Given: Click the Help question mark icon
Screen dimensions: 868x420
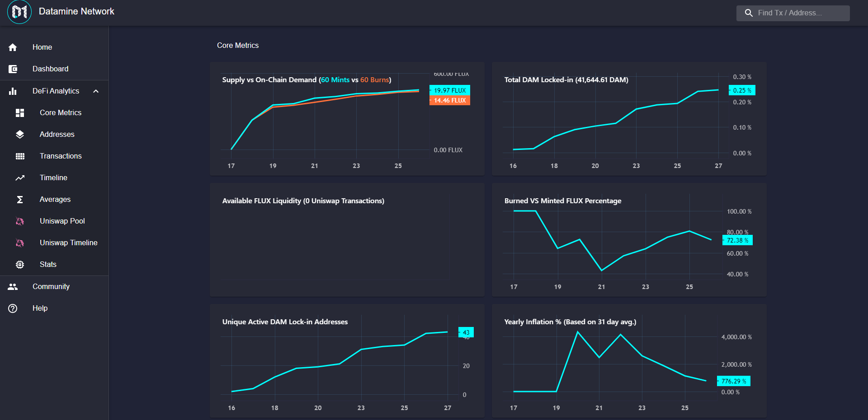Looking at the screenshot, I should [x=13, y=308].
